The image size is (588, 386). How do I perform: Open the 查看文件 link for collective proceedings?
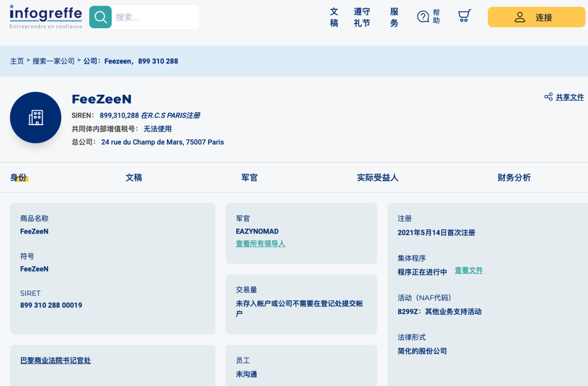(469, 270)
